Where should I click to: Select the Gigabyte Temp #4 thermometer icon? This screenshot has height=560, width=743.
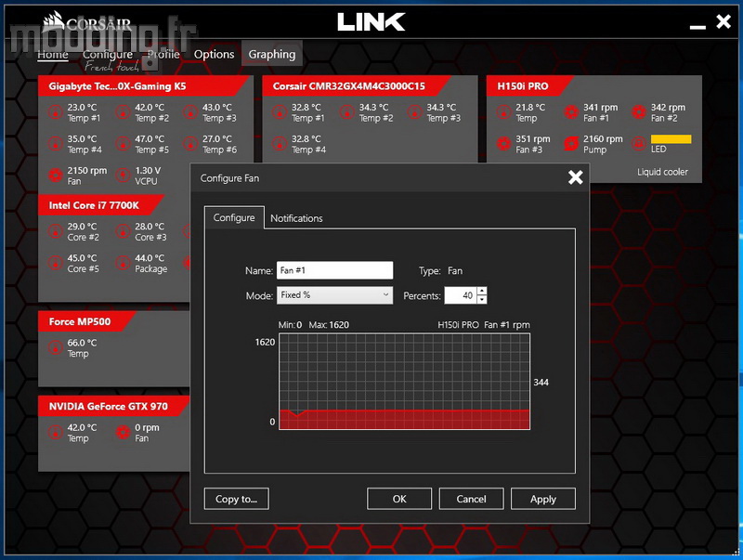pyautogui.click(x=56, y=144)
